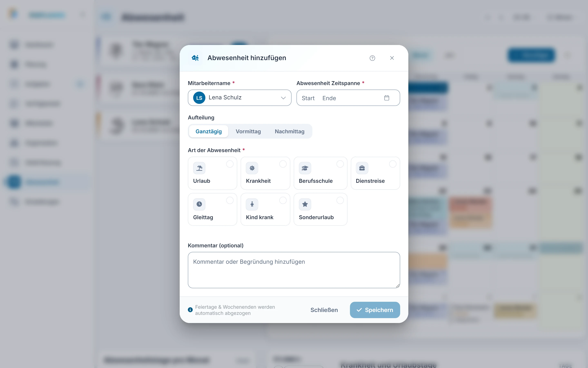Click the Schließen button

click(324, 310)
